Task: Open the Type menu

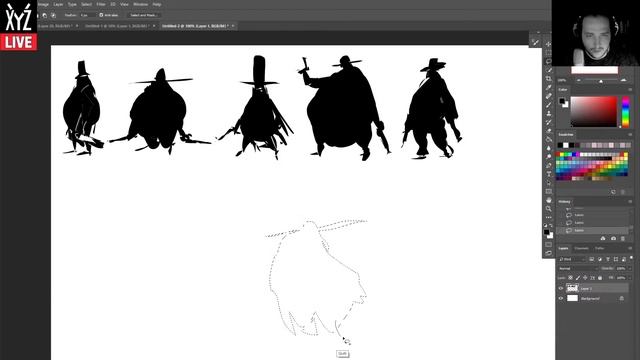Action: click(72, 4)
